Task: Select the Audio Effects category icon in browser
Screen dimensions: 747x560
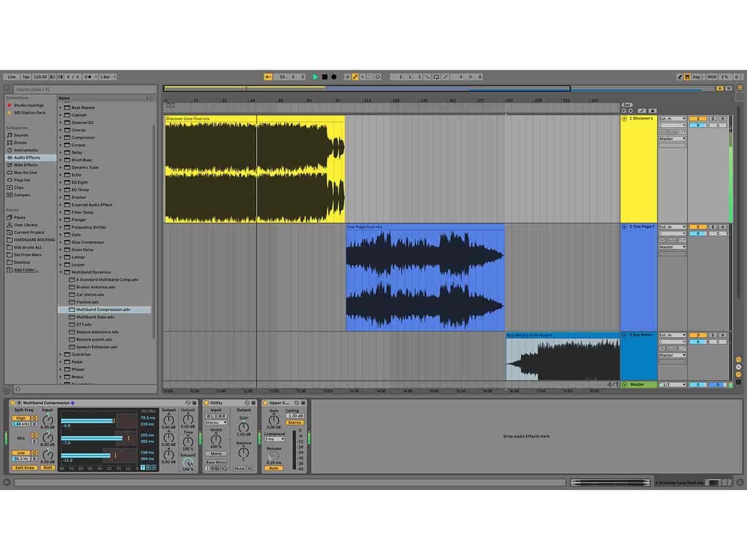Action: (10, 157)
